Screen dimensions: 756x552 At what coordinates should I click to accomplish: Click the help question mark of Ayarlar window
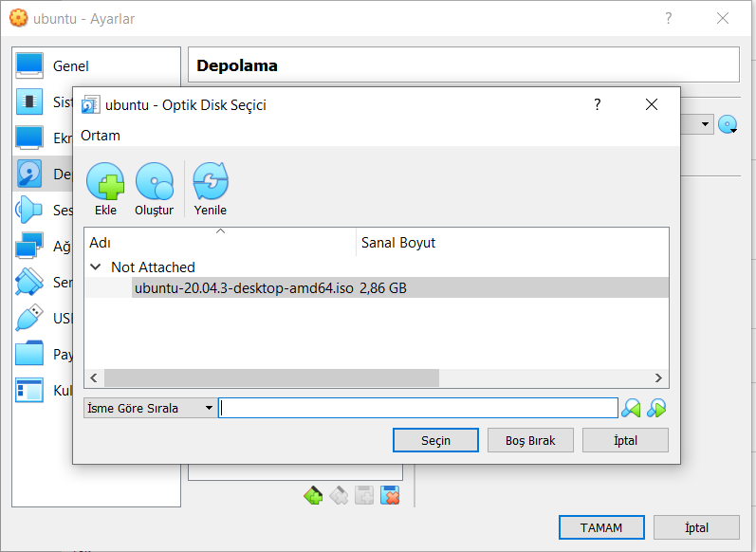tap(668, 18)
